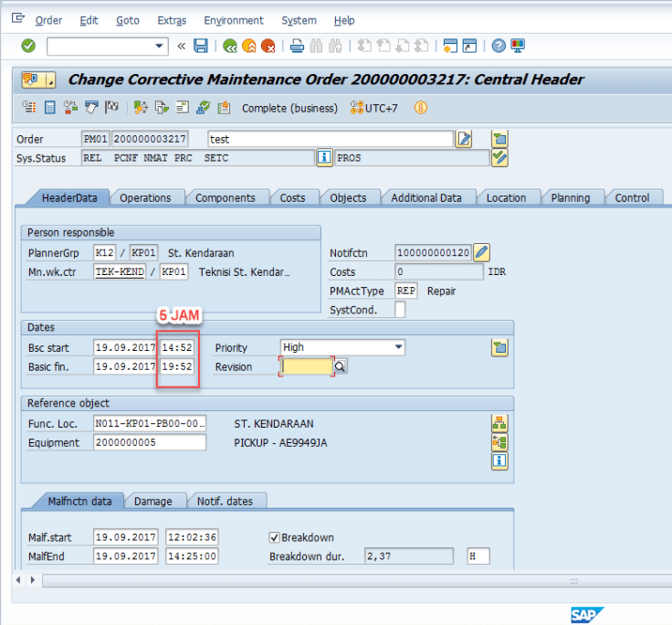Click the pencil icon beside the Notifctn number
Viewport: 672px width, 625px height.
tap(482, 252)
